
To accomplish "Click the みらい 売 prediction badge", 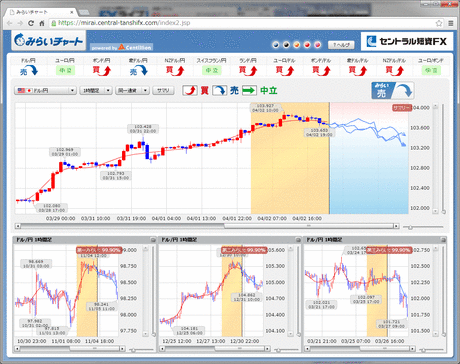I will [393, 90].
